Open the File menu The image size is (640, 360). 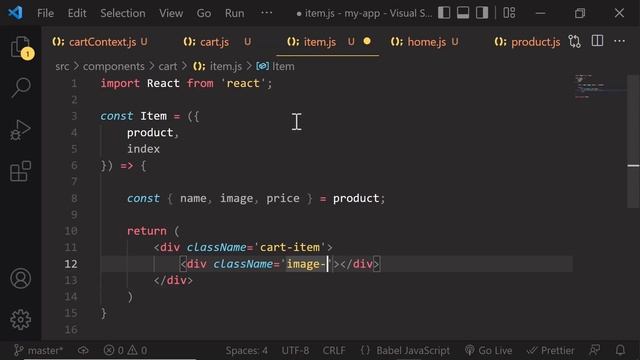pos(45,13)
